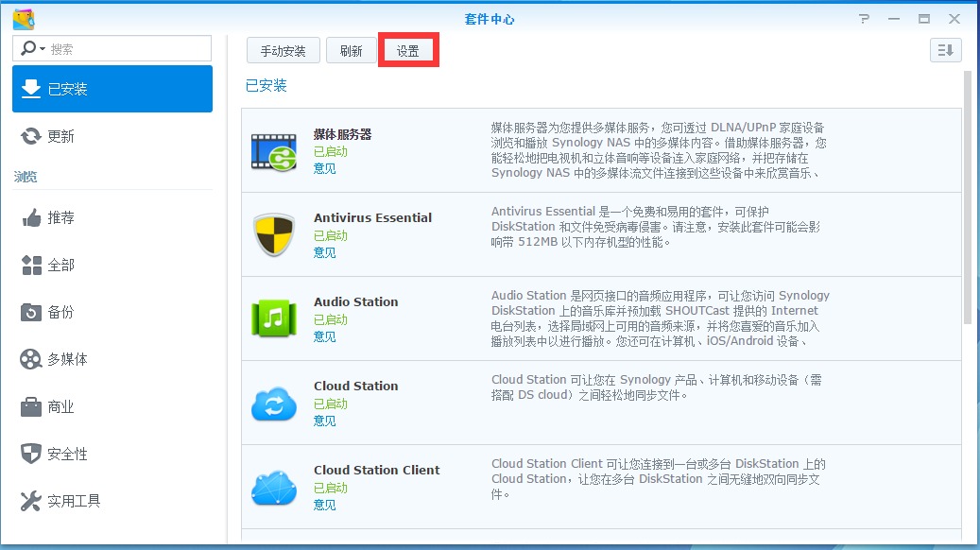This screenshot has height=550, width=980.
Task: Maximize the 套件中心 window
Action: pyautogui.click(x=923, y=19)
